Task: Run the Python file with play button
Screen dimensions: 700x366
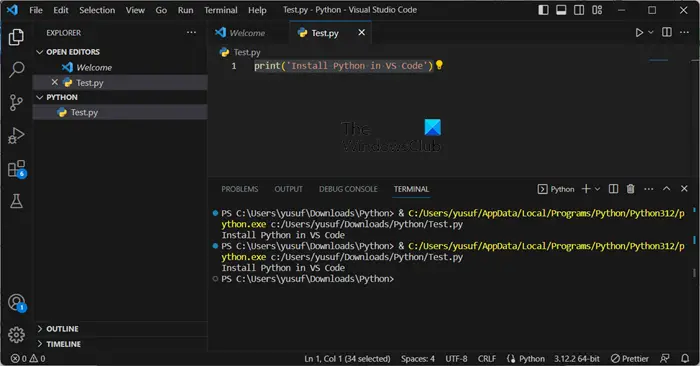Action: click(639, 33)
